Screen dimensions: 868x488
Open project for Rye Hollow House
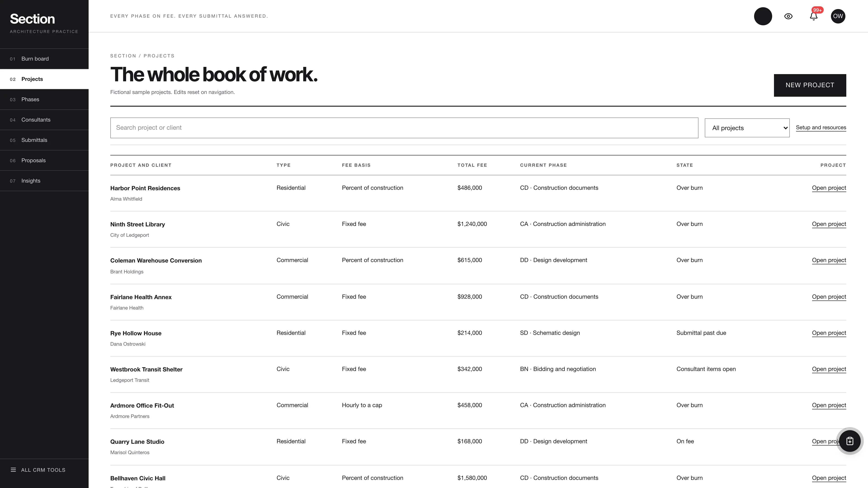coord(829,333)
